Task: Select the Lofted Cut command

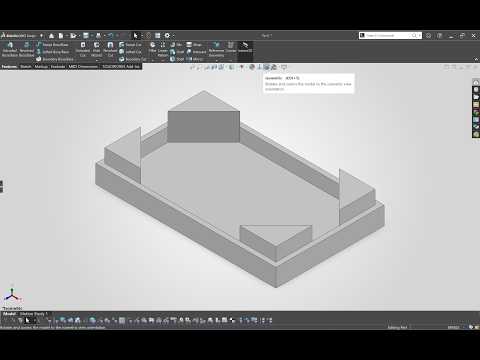Action: pos(130,52)
